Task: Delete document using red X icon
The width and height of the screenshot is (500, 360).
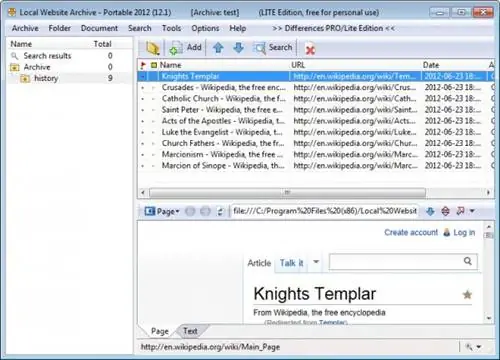Action: (310, 50)
